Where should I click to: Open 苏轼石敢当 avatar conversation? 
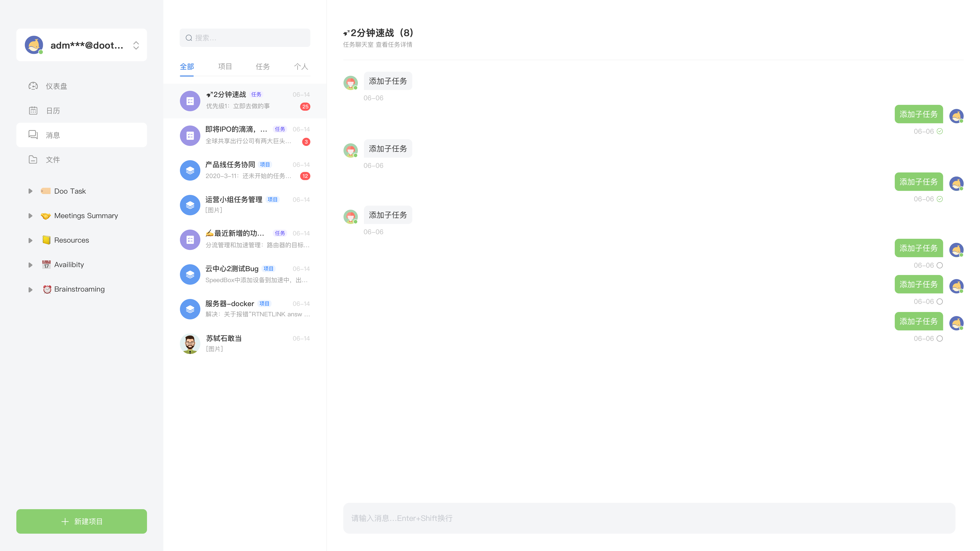(190, 343)
